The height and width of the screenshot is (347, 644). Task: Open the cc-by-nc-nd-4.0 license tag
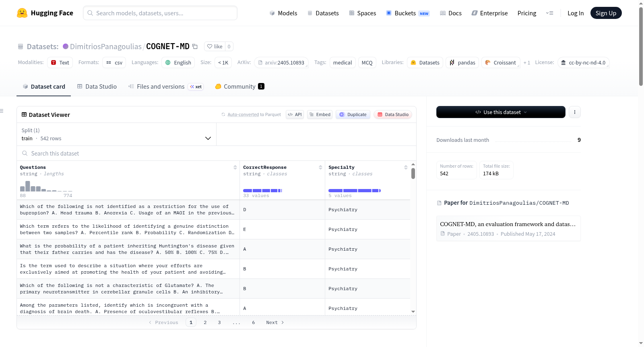[x=583, y=62]
